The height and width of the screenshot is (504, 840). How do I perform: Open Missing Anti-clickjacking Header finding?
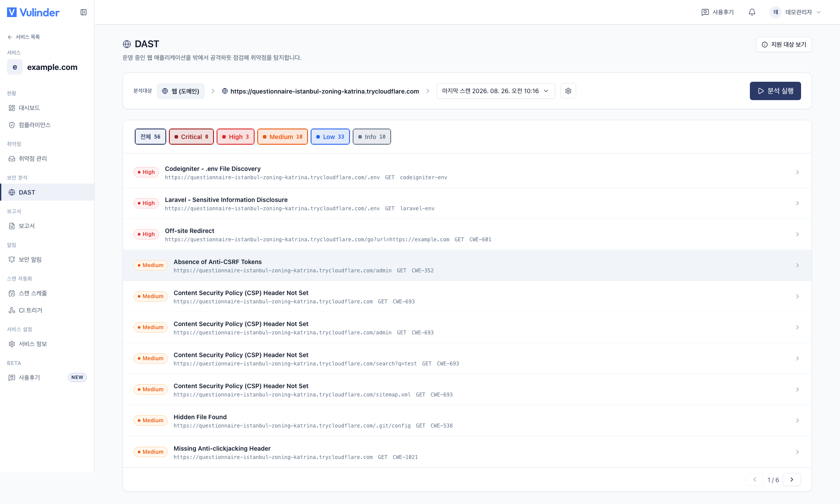[x=467, y=452]
